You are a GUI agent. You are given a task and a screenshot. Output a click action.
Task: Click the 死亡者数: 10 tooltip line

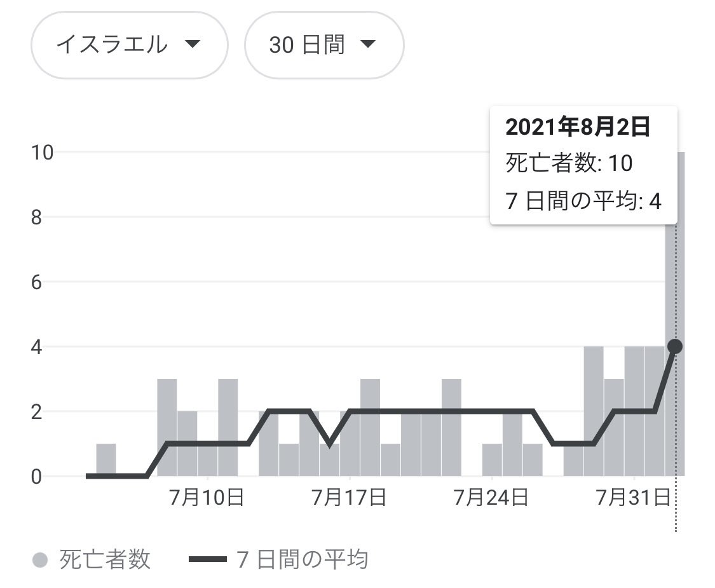[x=569, y=164]
